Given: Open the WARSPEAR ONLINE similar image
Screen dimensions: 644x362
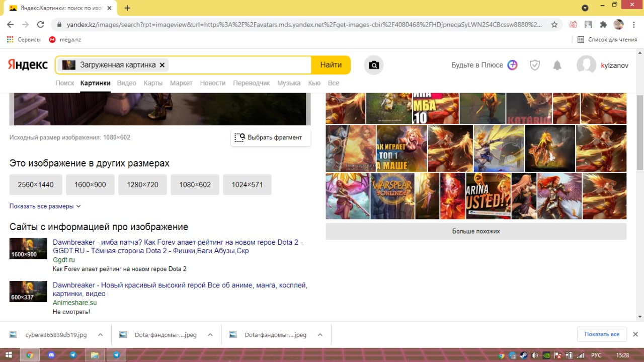Looking at the screenshot, I should tap(392, 196).
